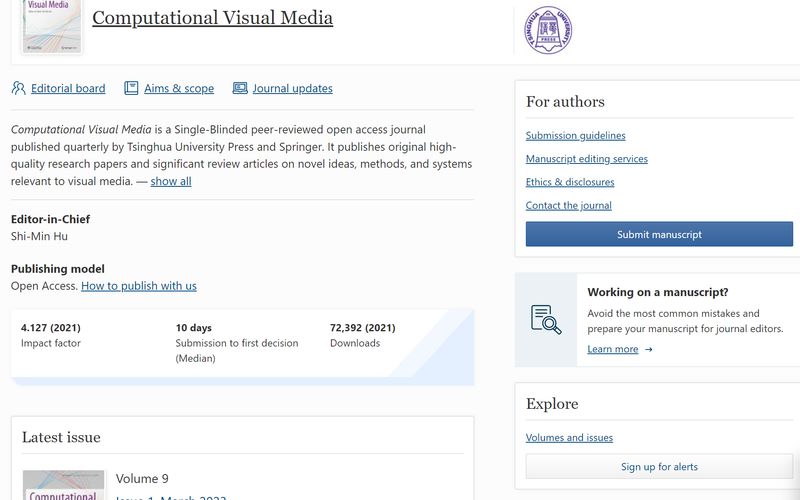Click Contact the journal
The image size is (800, 500).
569,205
